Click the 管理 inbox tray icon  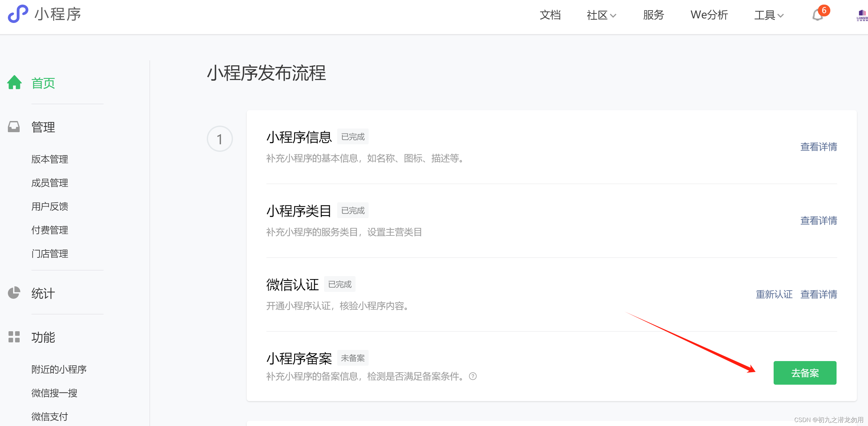pyautogui.click(x=14, y=127)
